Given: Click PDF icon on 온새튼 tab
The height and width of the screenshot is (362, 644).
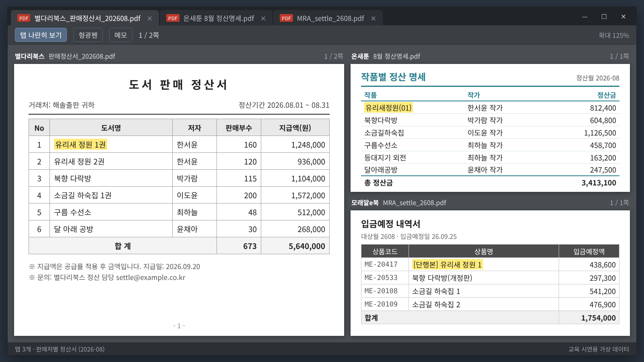Looking at the screenshot, I should click(x=173, y=18).
